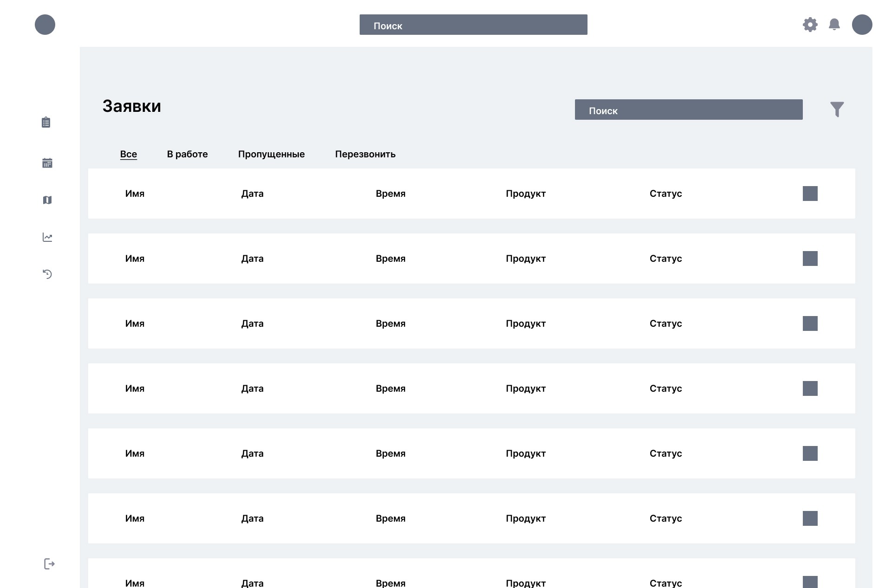Screen dimensions: 891x588
Task: Open the map sidebar icon
Action: click(x=47, y=200)
